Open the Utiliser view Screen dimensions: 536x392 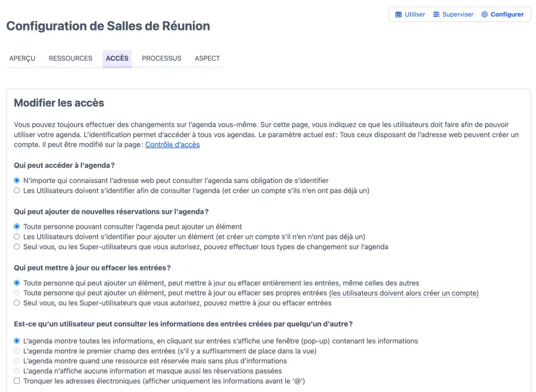(415, 14)
